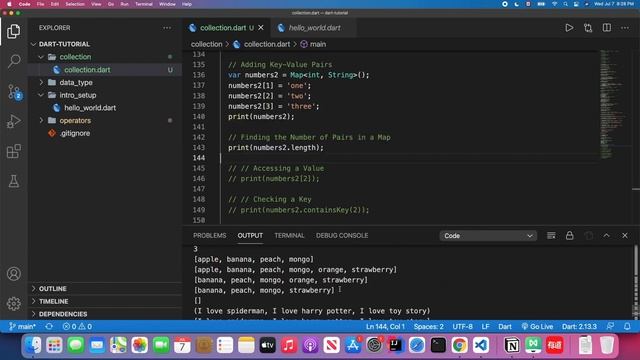This screenshot has width=640, height=360.
Task: Open collection.dart in file tree
Action: pyautogui.click(x=105, y=70)
